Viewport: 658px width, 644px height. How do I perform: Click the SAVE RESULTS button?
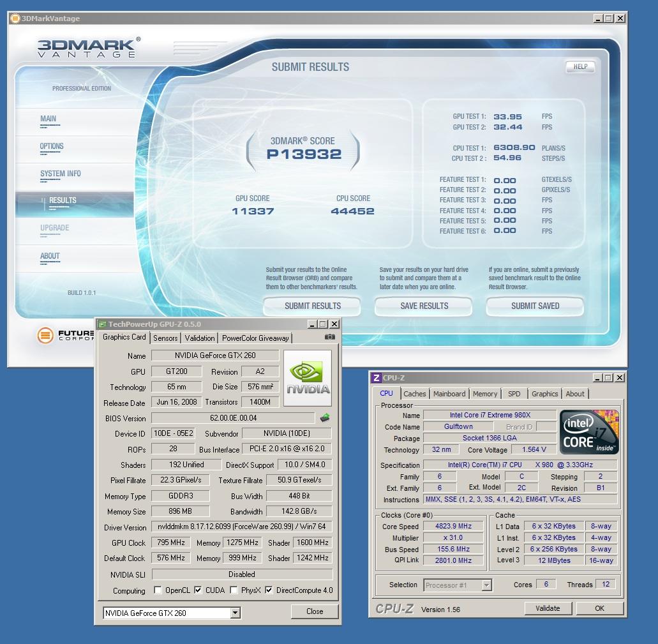tap(424, 306)
